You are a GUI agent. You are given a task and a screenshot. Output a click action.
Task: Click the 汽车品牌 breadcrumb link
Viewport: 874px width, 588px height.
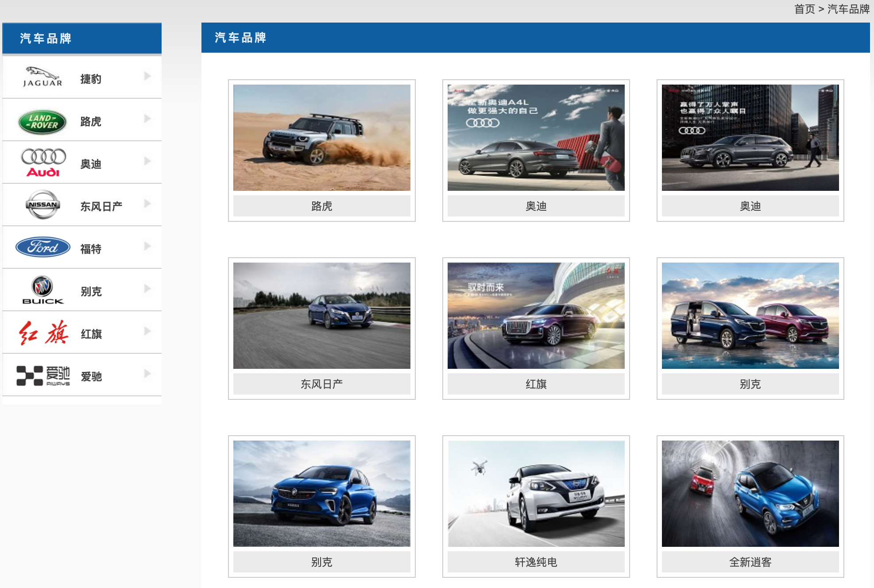click(848, 9)
